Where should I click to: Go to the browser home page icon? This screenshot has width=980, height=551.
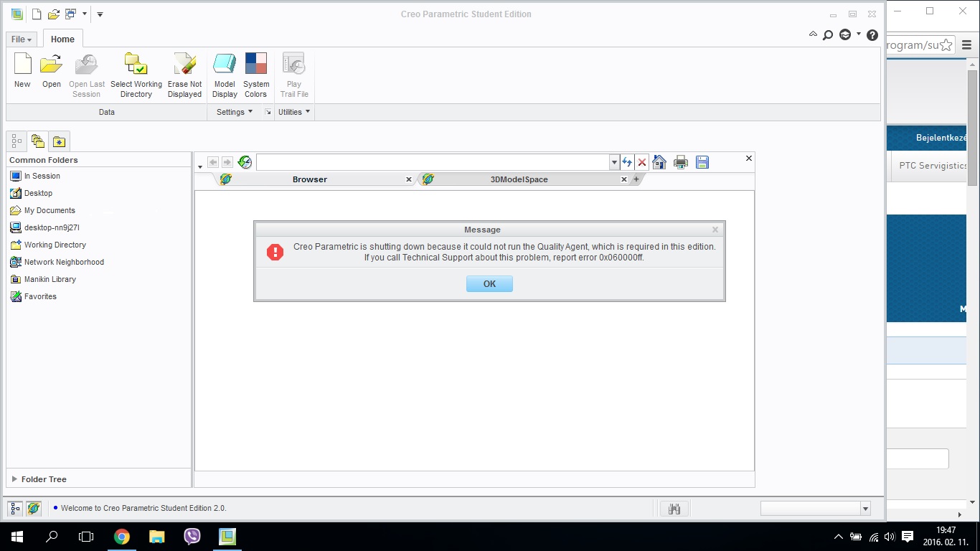659,162
